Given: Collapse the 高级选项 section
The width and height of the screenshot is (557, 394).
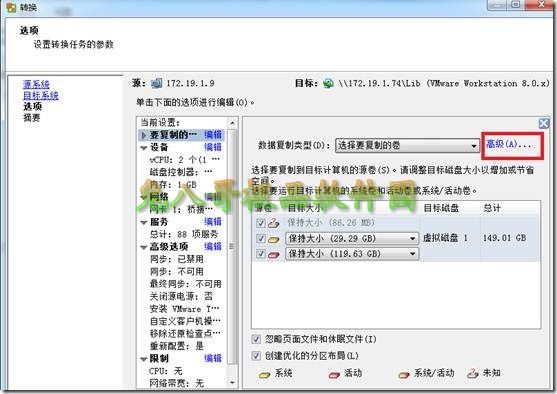Looking at the screenshot, I should point(144,247).
